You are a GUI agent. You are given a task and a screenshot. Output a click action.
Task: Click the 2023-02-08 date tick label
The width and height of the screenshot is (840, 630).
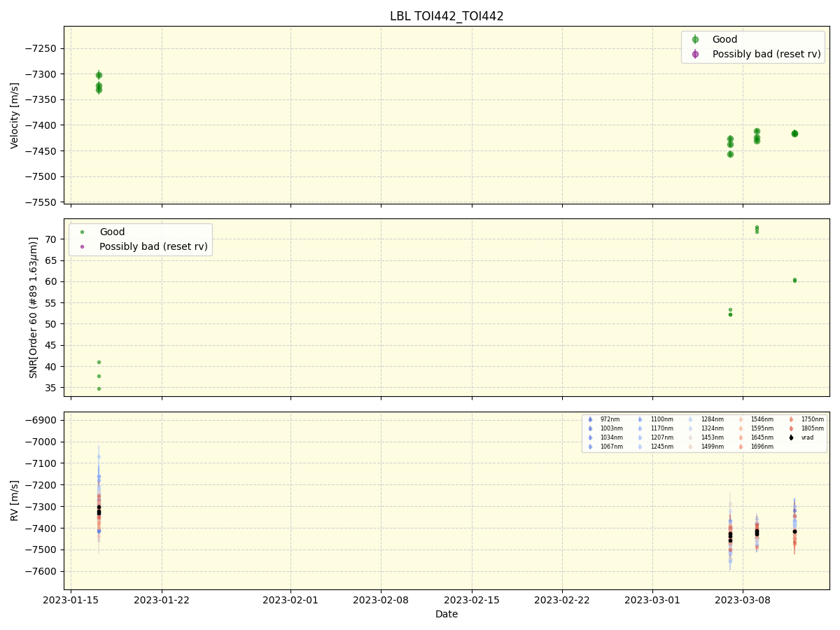tap(381, 600)
